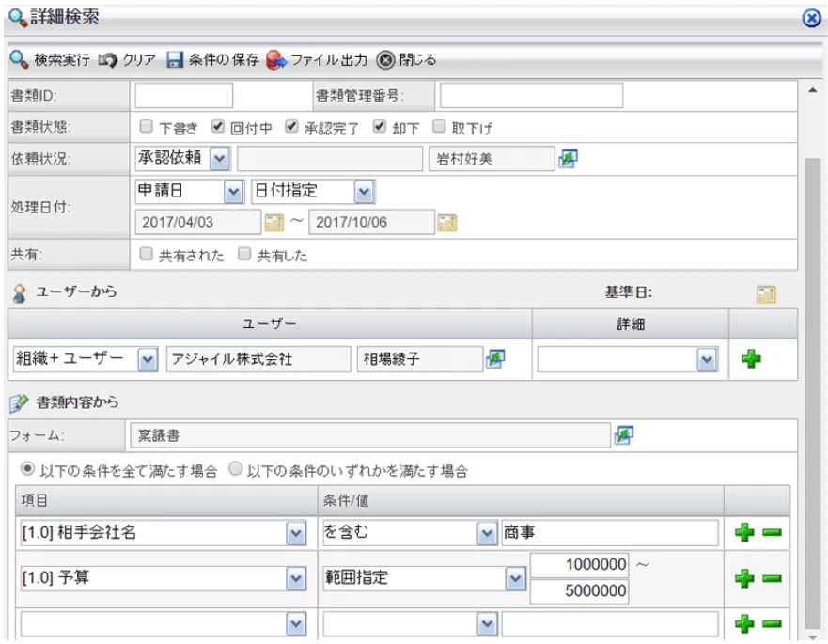This screenshot has width=828, height=644.
Task: Open the 組織+ユーザー dropdown
Action: coord(148,360)
